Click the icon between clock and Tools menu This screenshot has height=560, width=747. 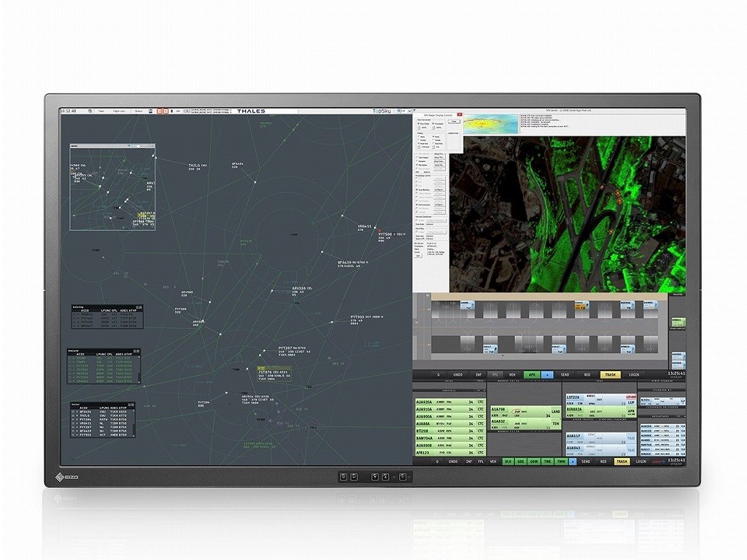pos(90,111)
